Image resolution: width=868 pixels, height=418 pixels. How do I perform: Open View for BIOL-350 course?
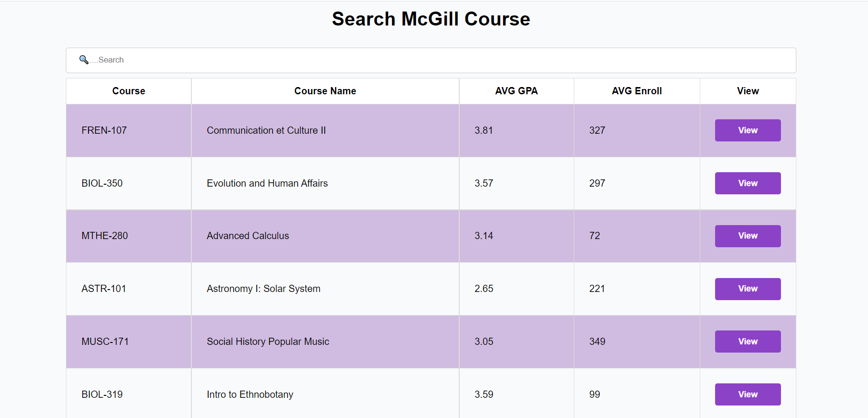tap(747, 183)
